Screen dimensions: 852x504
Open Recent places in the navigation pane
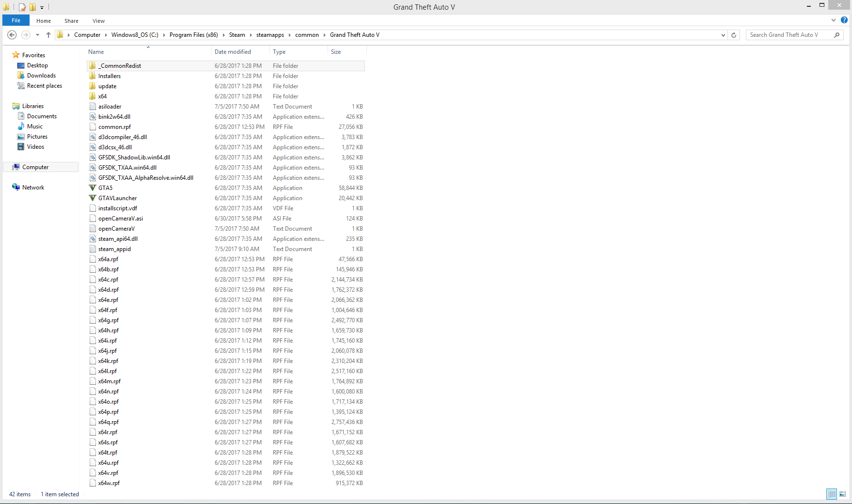coord(44,86)
